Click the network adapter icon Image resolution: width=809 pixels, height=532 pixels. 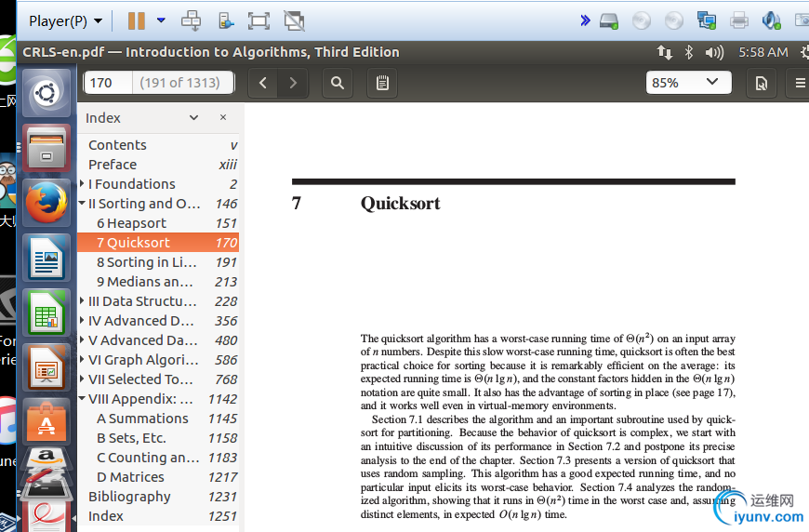tap(707, 21)
